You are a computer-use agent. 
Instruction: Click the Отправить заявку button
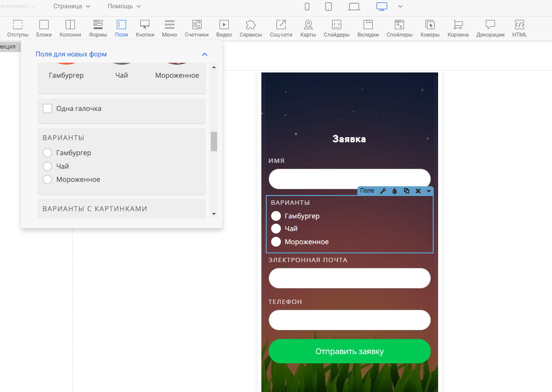pyautogui.click(x=350, y=351)
